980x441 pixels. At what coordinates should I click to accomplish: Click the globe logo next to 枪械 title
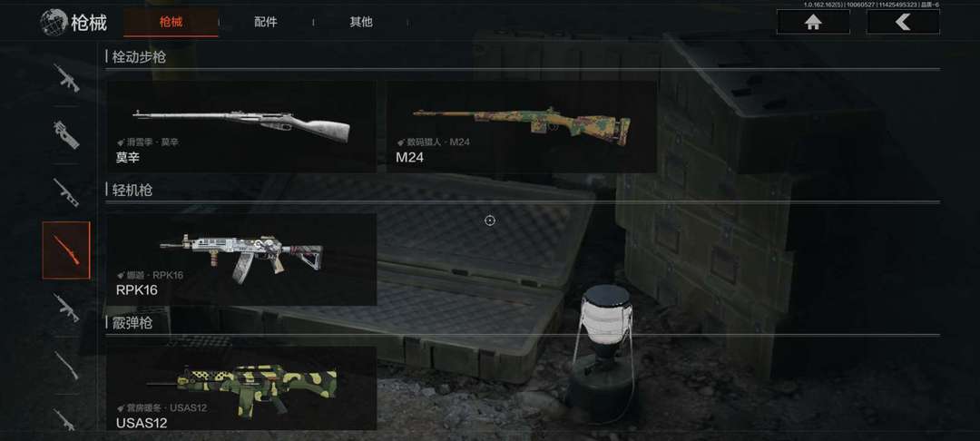click(x=54, y=22)
